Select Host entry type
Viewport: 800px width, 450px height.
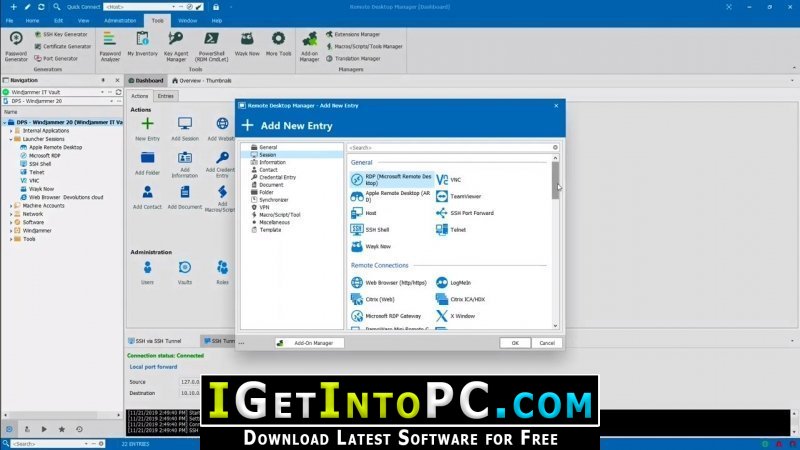364,213
